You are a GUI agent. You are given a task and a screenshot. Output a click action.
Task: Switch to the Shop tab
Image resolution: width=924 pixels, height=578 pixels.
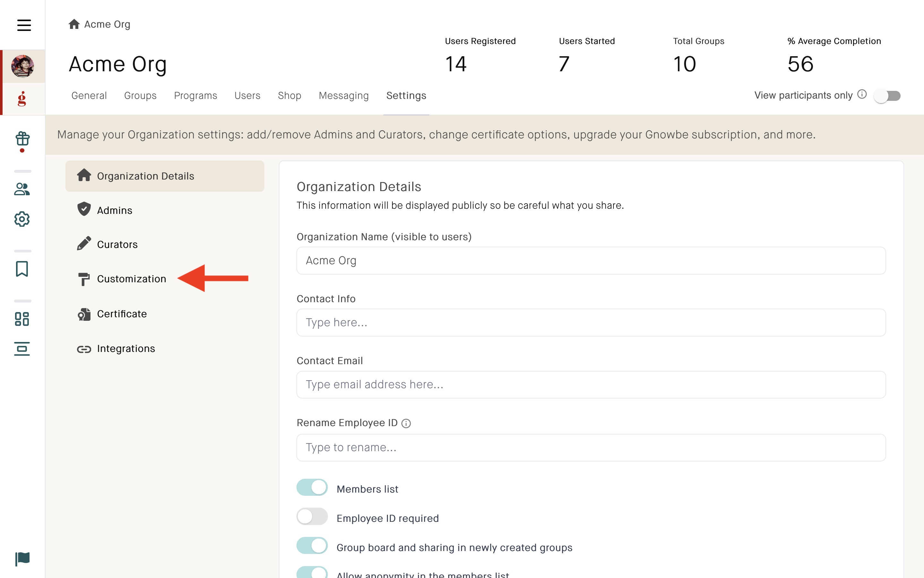pos(289,96)
